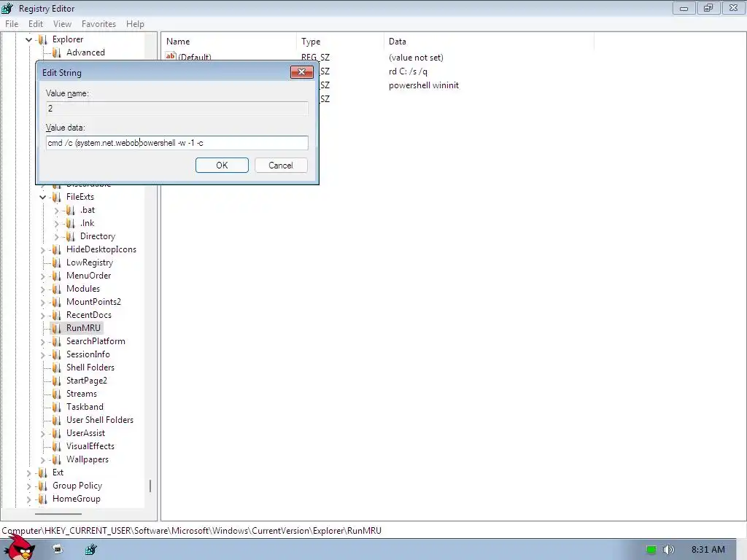Click the tree pane horizontal scrollbar
The width and height of the screenshot is (747, 560).
[x=58, y=514]
